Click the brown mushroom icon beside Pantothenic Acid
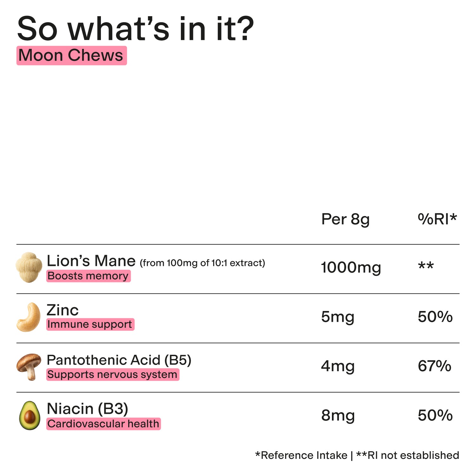476x476 pixels. pyautogui.click(x=29, y=367)
